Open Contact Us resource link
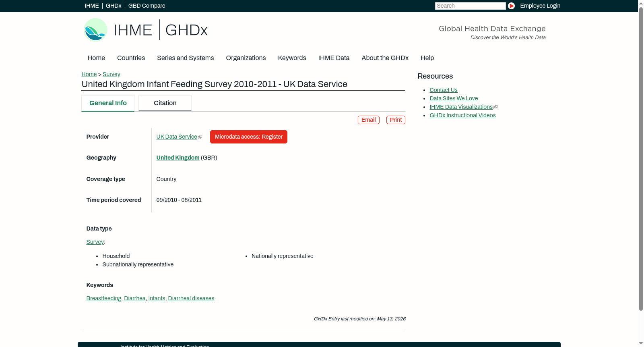 (x=444, y=90)
